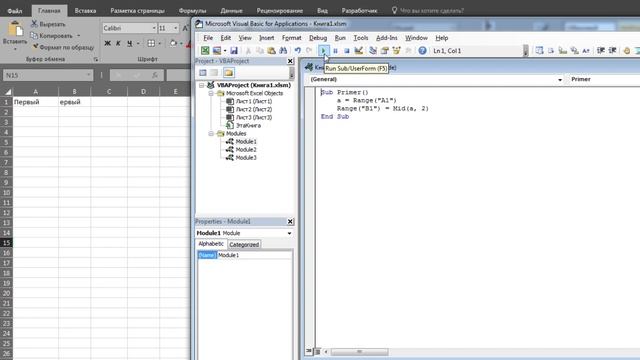
Task: Toggle Design Mode icon in VBA toolbar
Action: click(358, 51)
